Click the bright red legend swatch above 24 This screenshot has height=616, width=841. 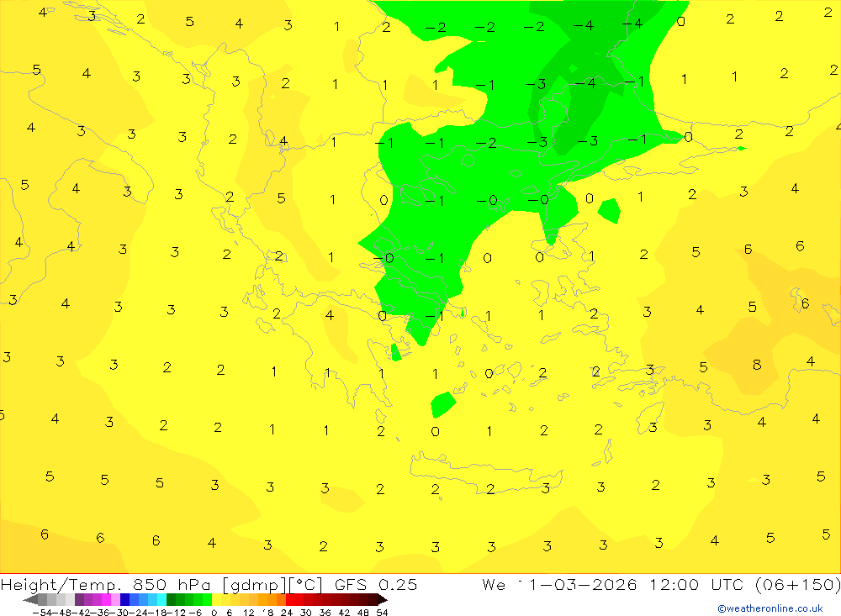(290, 599)
